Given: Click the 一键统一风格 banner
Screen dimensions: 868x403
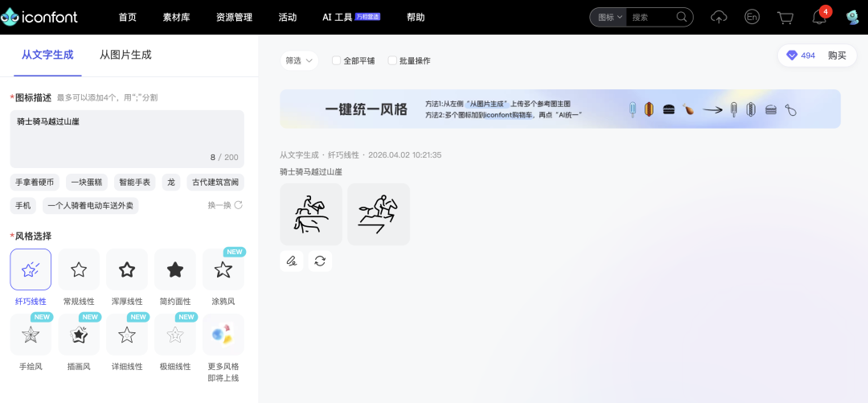Looking at the screenshot, I should (560, 109).
